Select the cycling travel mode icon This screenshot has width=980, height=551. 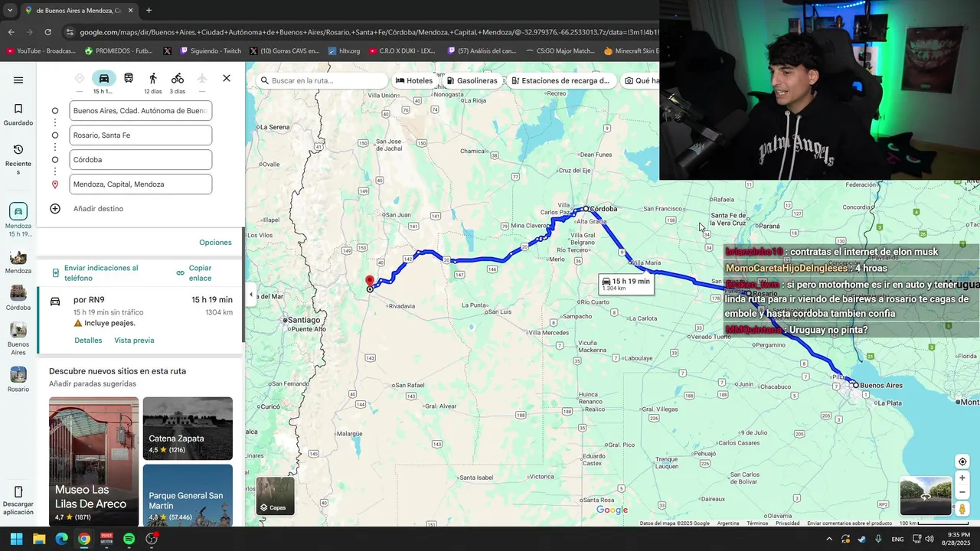tap(178, 78)
